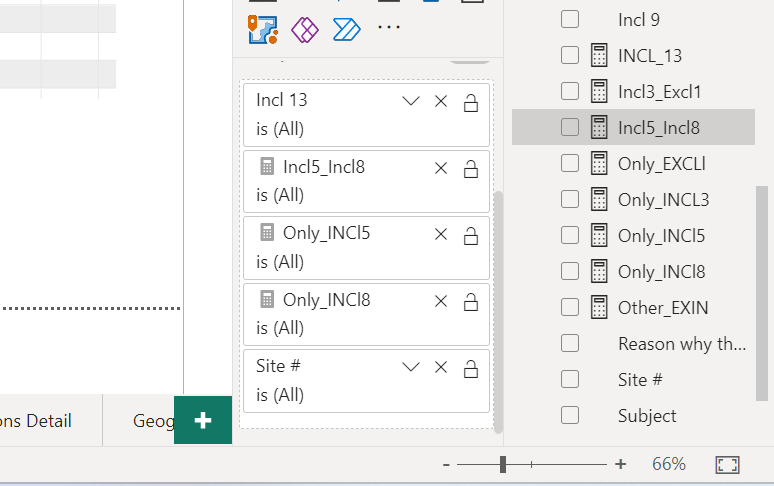This screenshot has height=486, width=774.
Task: Expand the Site # filter card
Action: [x=411, y=367]
